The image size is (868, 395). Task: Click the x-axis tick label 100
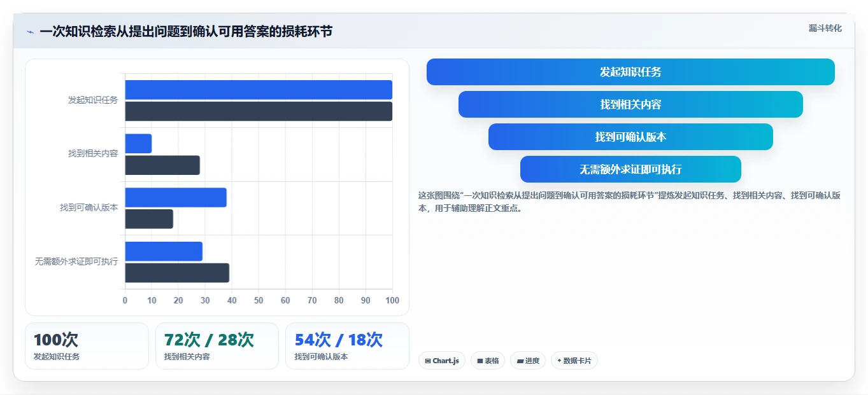point(392,300)
